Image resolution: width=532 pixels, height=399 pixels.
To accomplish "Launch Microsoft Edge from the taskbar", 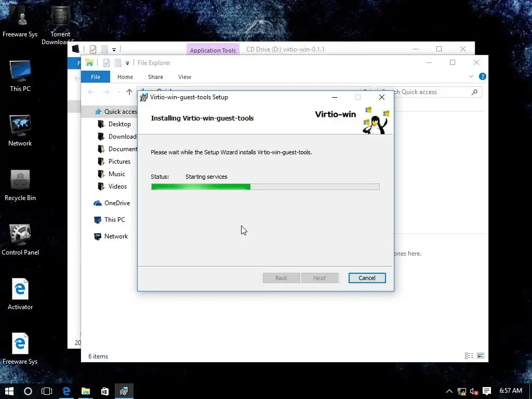I will point(66,391).
